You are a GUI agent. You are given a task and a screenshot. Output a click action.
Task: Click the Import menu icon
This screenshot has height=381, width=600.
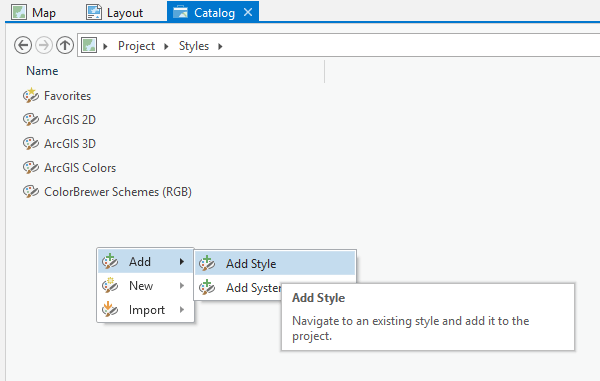point(110,309)
